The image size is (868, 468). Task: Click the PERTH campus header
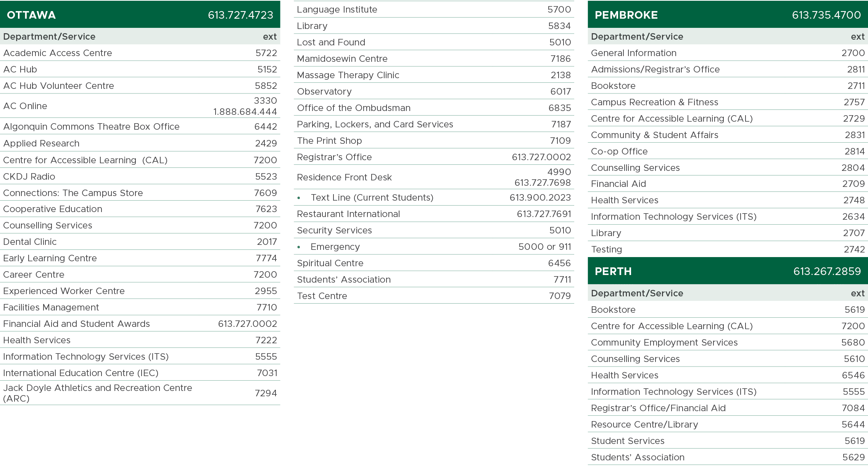(613, 271)
